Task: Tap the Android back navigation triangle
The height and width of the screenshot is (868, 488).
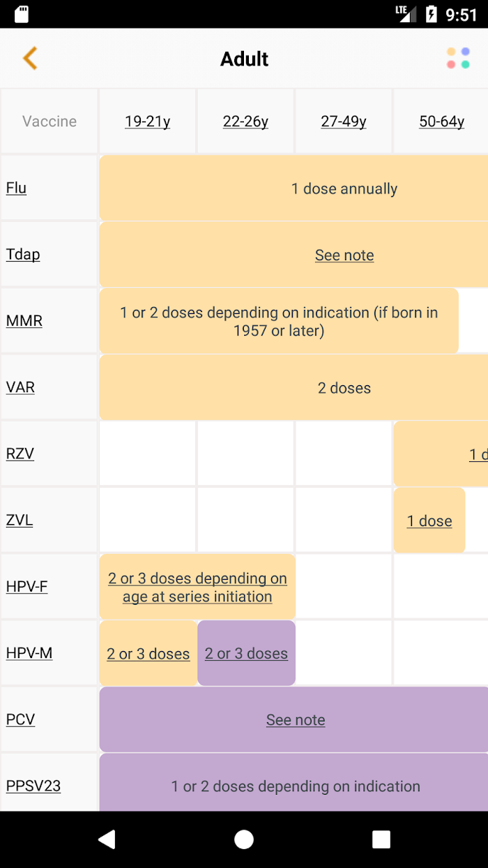Action: [x=106, y=839]
